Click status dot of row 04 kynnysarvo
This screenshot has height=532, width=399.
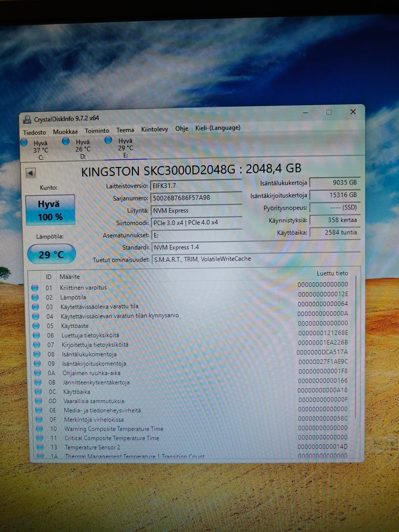36,317
